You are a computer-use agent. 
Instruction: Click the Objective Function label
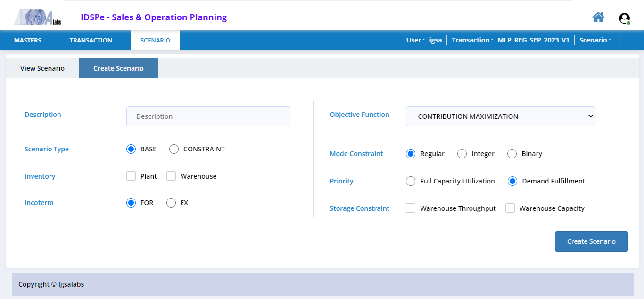tap(360, 115)
